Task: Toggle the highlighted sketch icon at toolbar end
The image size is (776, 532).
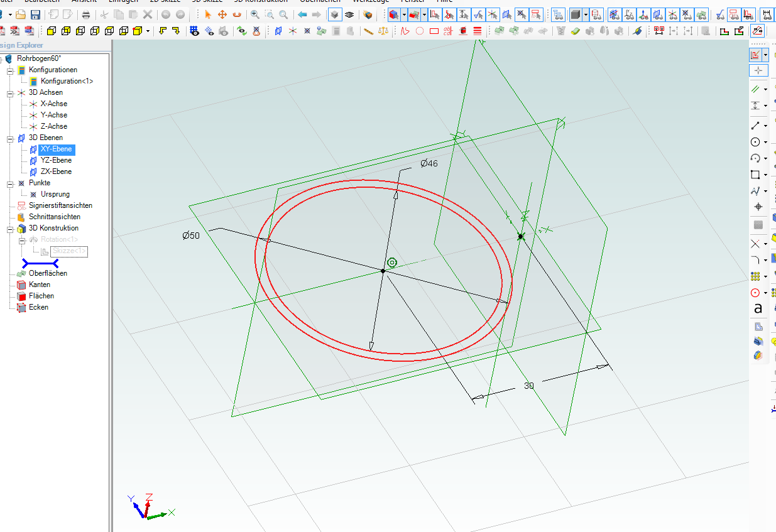Action: [757, 31]
